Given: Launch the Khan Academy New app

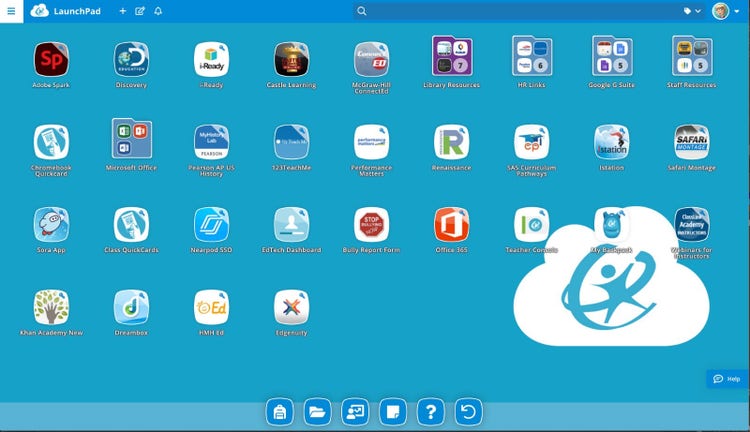Looking at the screenshot, I should (x=50, y=306).
